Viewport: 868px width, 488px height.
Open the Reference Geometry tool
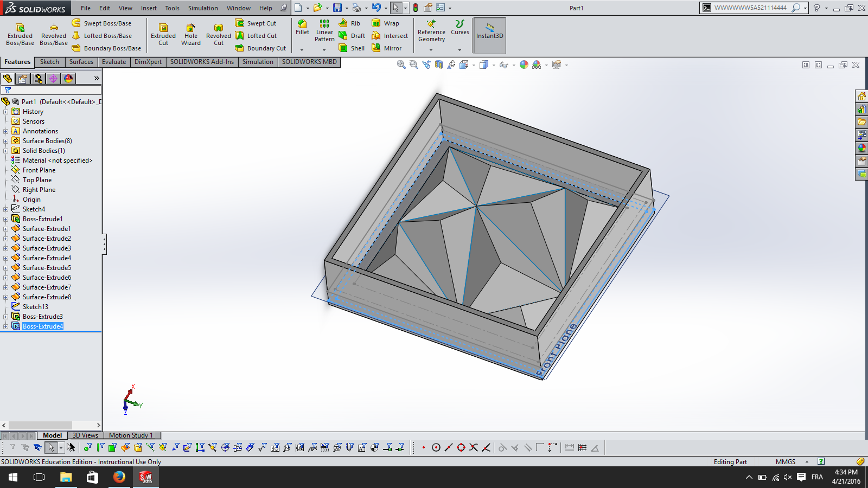click(x=431, y=31)
